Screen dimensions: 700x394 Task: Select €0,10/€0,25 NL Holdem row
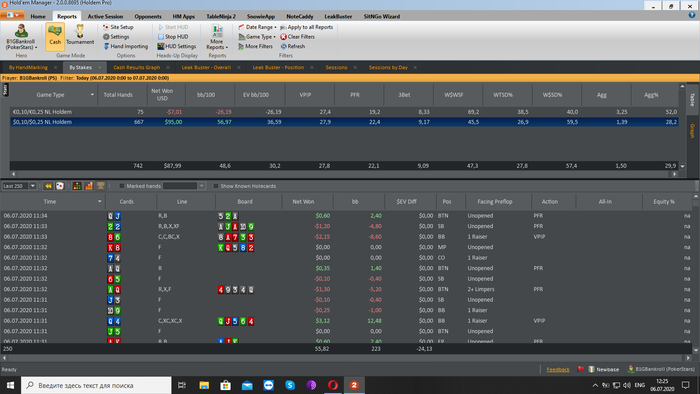[x=344, y=112]
